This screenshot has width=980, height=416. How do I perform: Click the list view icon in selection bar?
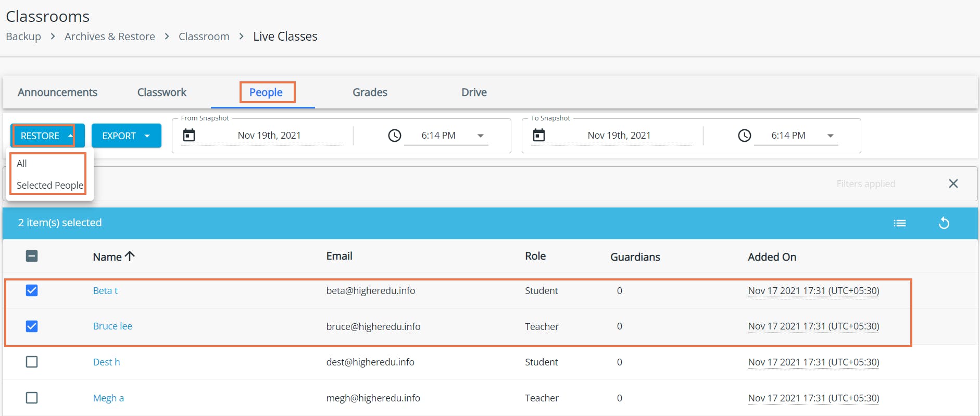click(899, 223)
